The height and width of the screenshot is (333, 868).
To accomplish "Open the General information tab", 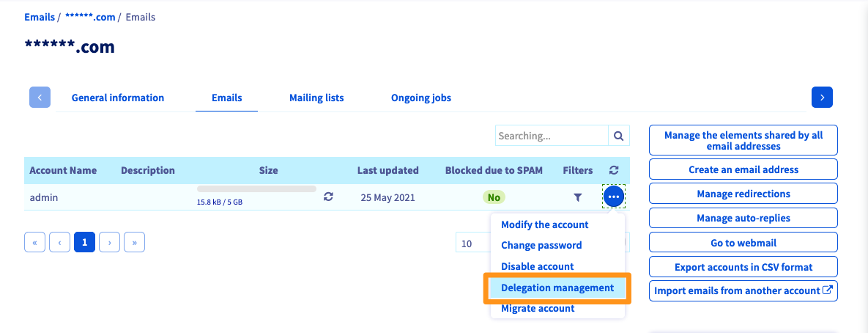I will click(118, 98).
